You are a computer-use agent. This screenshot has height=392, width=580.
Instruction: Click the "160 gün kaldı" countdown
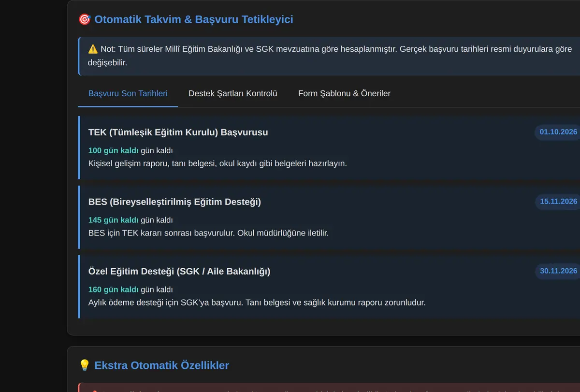(113, 290)
